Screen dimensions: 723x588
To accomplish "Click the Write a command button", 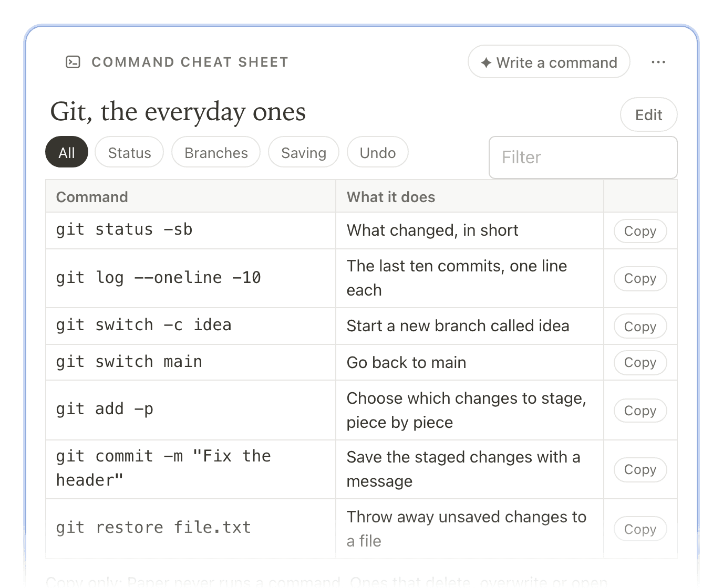I will coord(549,62).
